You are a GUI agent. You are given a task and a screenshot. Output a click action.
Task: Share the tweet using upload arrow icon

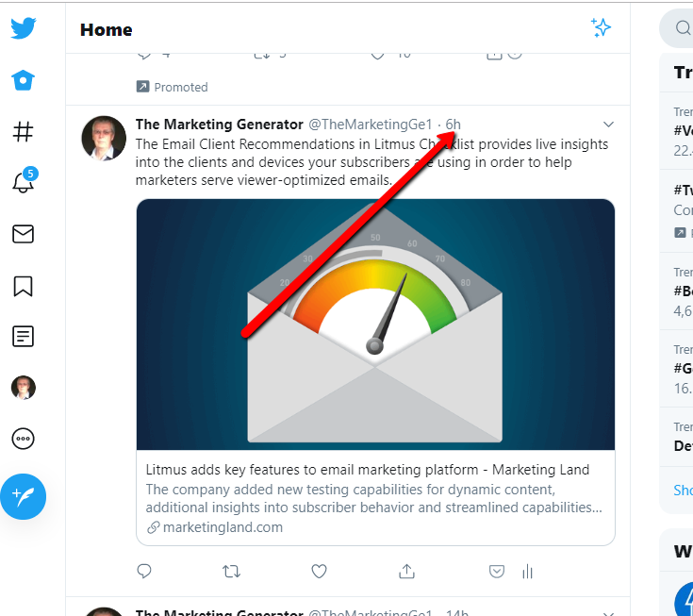pyautogui.click(x=406, y=572)
